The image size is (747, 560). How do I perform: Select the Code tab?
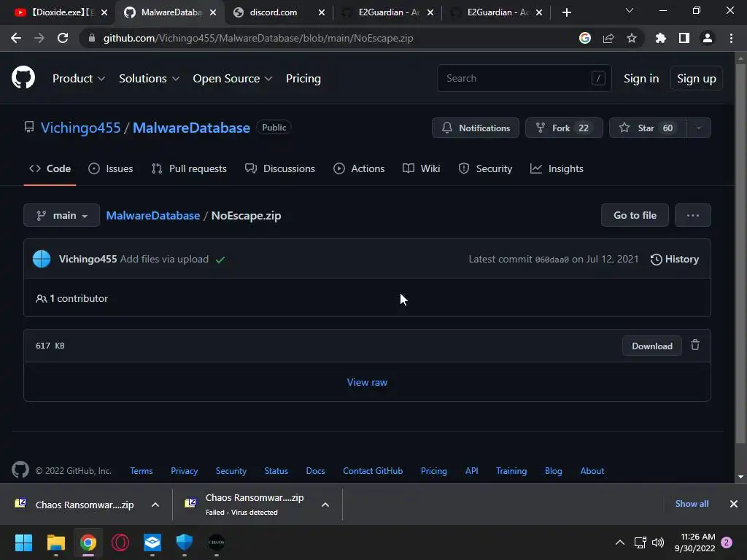(x=50, y=168)
